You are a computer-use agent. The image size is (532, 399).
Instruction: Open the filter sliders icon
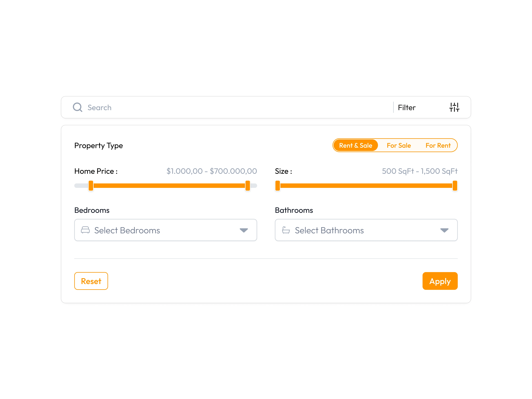454,107
